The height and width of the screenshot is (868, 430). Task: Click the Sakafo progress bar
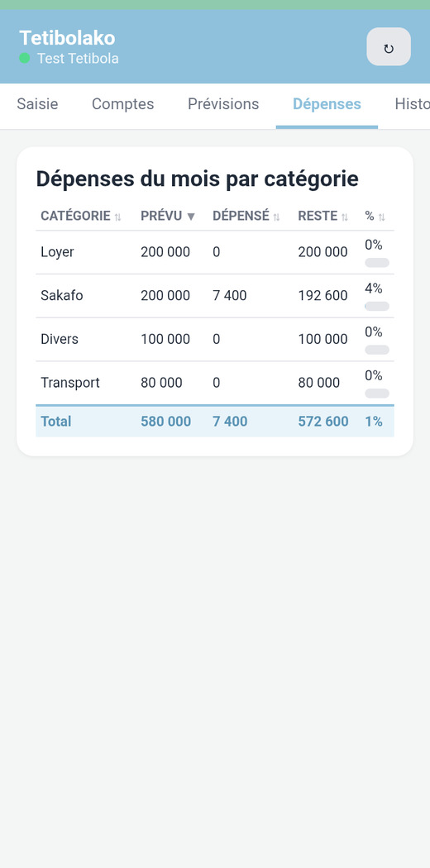377,306
